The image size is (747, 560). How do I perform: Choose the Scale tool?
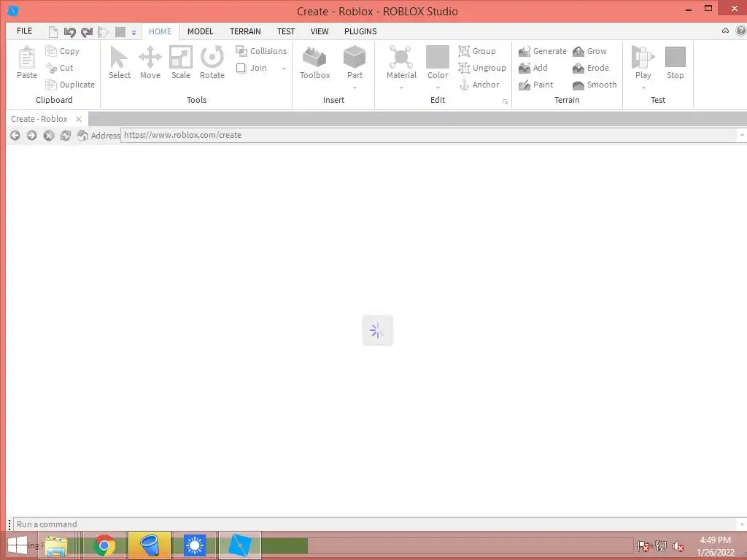[181, 63]
